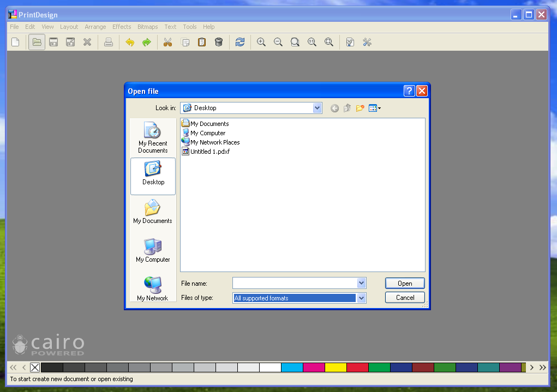The height and width of the screenshot is (392, 557).
Task: Click the Zoom 1:1 toolbar icon
Action: click(312, 43)
